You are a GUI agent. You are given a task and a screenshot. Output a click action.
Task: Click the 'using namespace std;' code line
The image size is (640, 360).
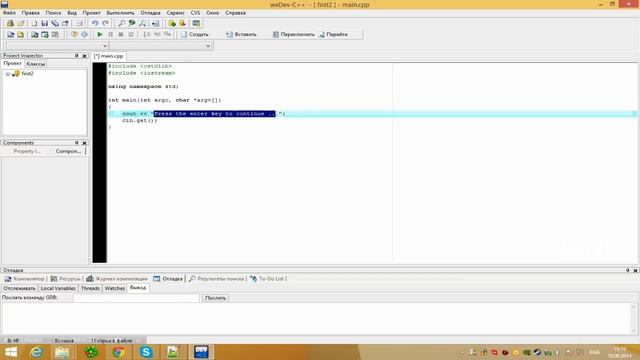[x=143, y=87]
